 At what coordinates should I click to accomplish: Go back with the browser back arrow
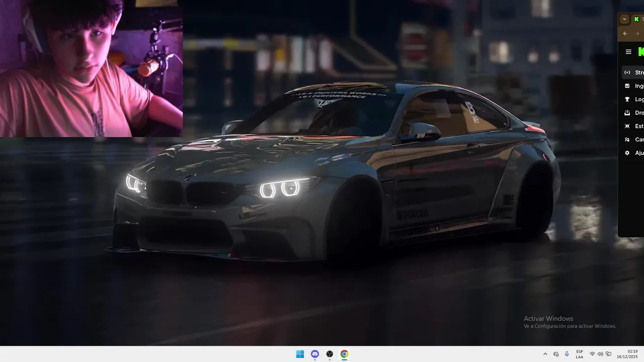pos(625,34)
